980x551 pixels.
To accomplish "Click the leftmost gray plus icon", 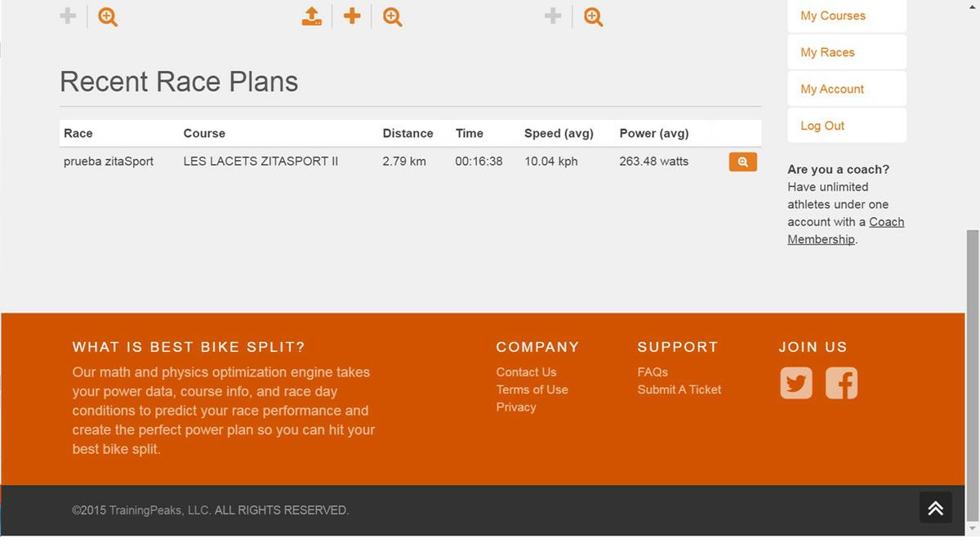I will pos(68,16).
